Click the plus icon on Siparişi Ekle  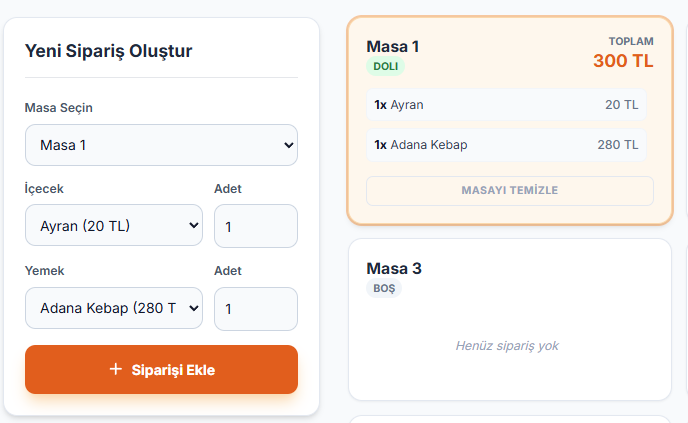(x=116, y=370)
